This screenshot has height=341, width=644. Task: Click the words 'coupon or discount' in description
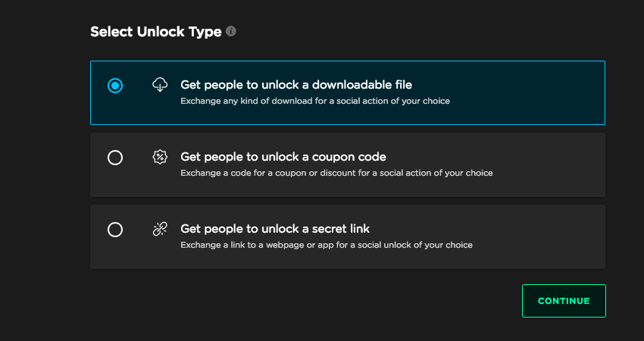pyautogui.click(x=308, y=173)
